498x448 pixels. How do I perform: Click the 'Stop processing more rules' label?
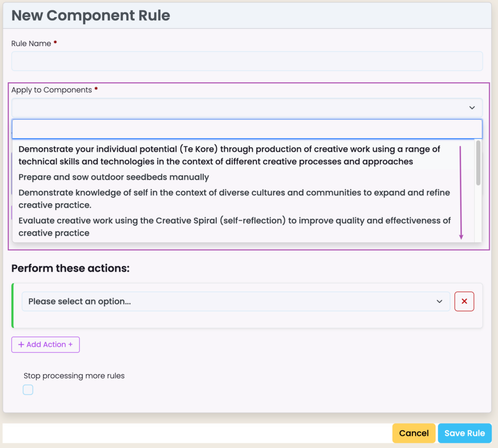pyautogui.click(x=74, y=376)
